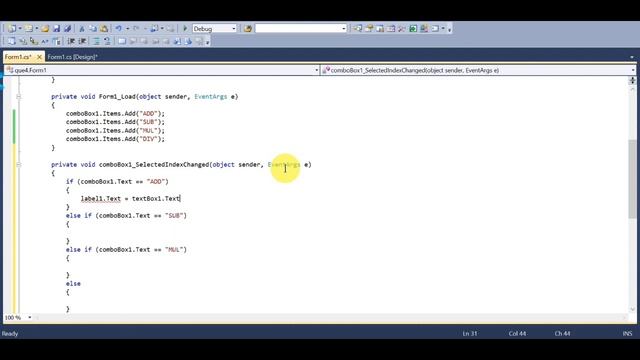
Task: Click textBox1.Text in the assignment line
Action: pyautogui.click(x=156, y=198)
